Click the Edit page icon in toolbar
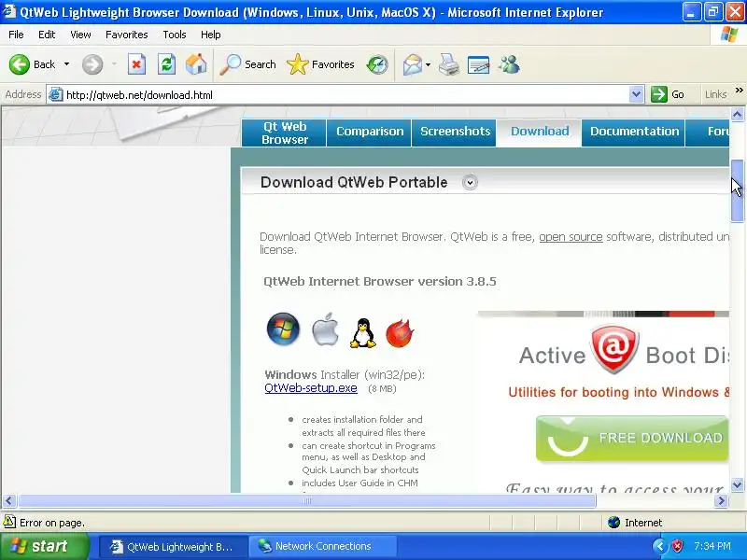The height and width of the screenshot is (560, 747). 478,64
